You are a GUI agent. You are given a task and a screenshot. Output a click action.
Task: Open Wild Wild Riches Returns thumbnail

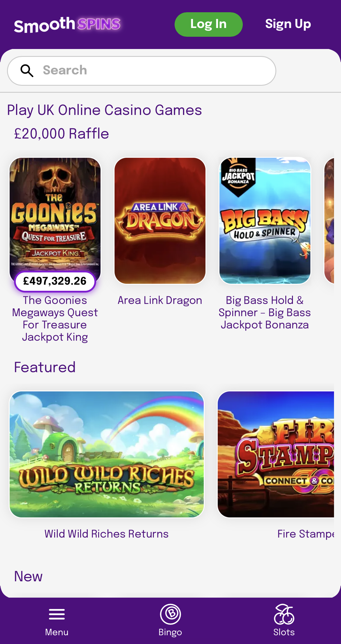[x=107, y=454]
